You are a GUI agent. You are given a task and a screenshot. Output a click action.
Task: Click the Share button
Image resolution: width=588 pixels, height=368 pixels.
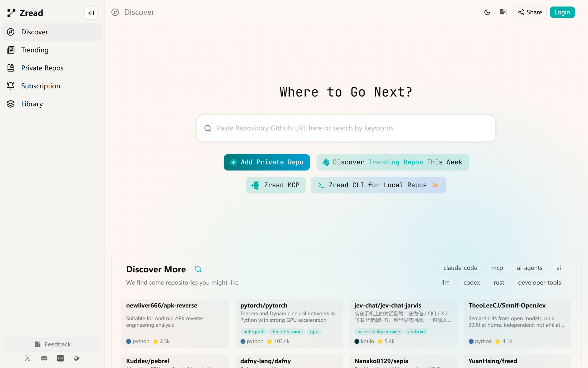tap(530, 12)
